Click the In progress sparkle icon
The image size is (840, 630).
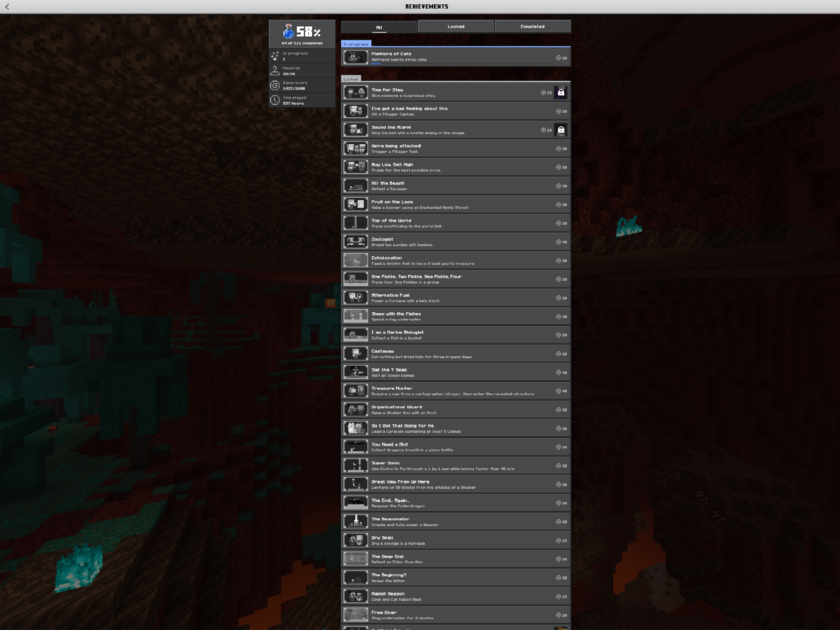275,56
